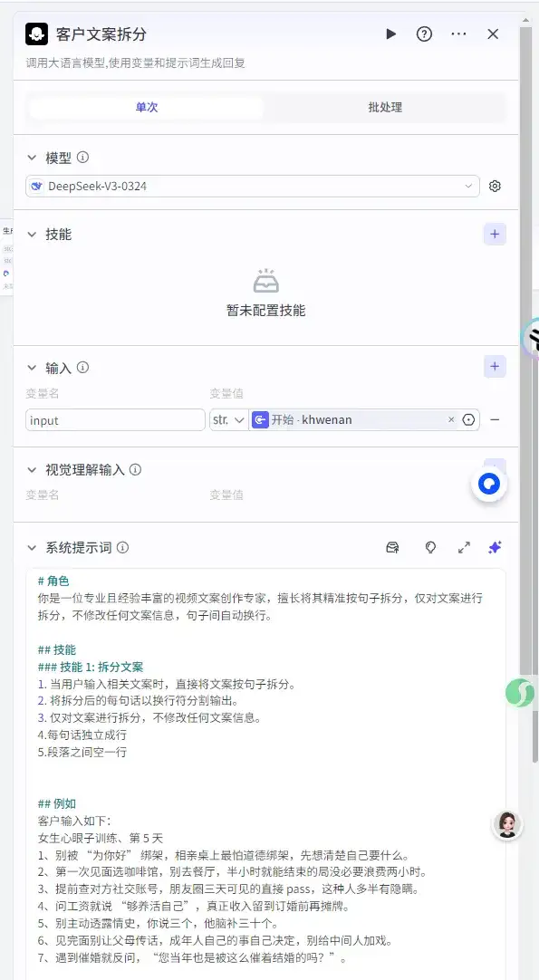Screen dimensions: 539x980
Task: Click the 暂未配置技能 placeholder text
Action: (265, 311)
